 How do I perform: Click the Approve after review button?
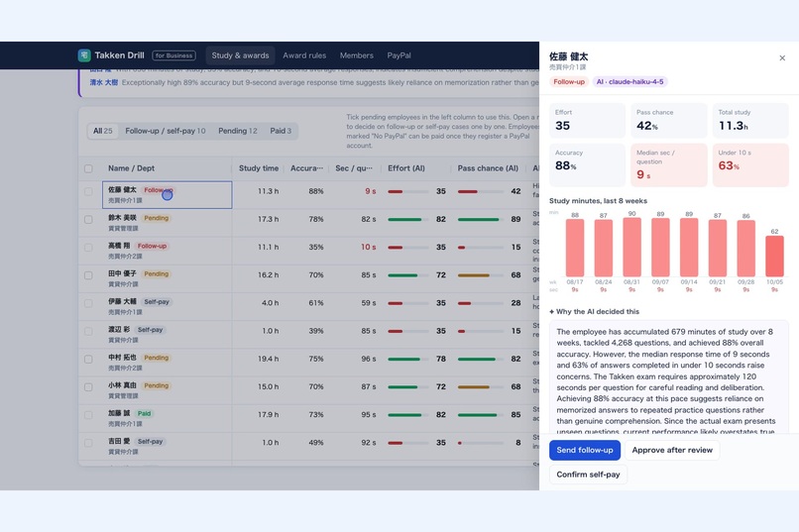coord(672,450)
